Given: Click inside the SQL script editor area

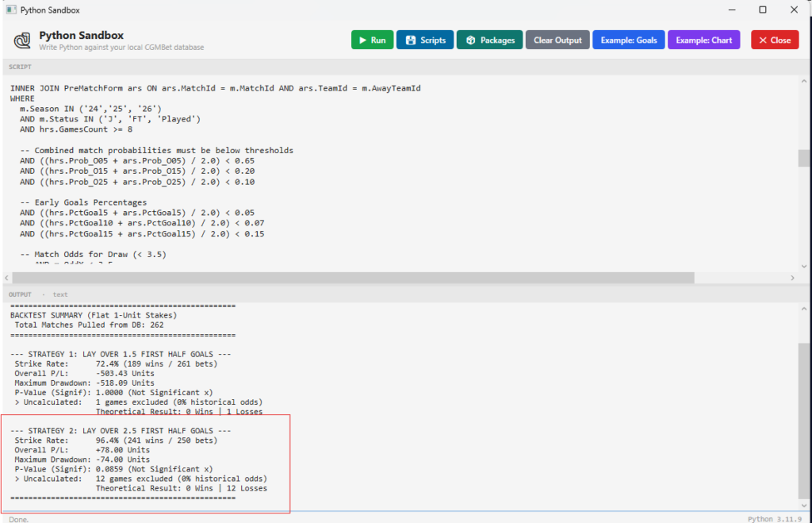Looking at the screenshot, I should [396, 198].
